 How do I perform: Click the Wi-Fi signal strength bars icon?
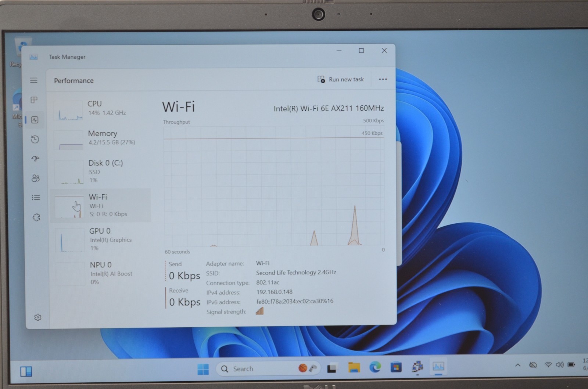259,311
